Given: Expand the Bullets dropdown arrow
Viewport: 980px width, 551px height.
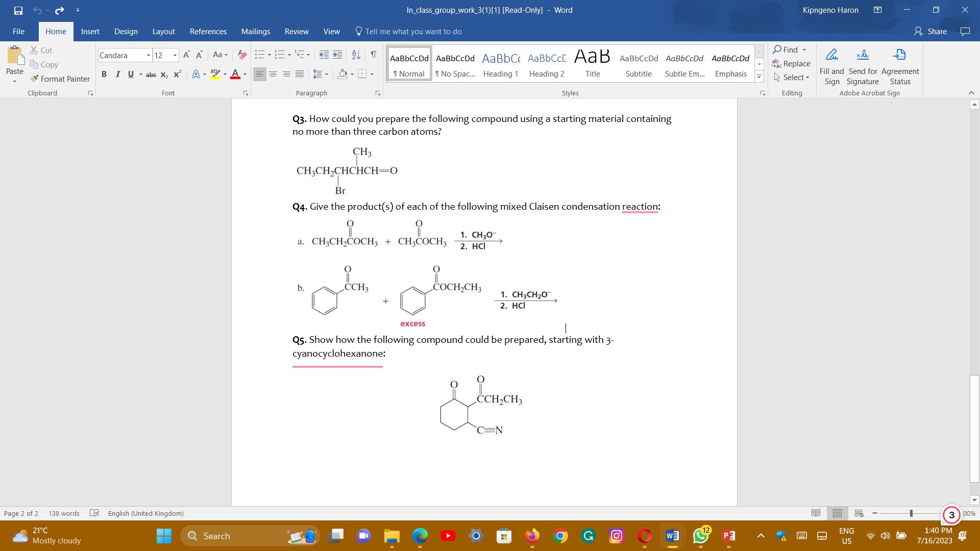Looking at the screenshot, I should (269, 55).
